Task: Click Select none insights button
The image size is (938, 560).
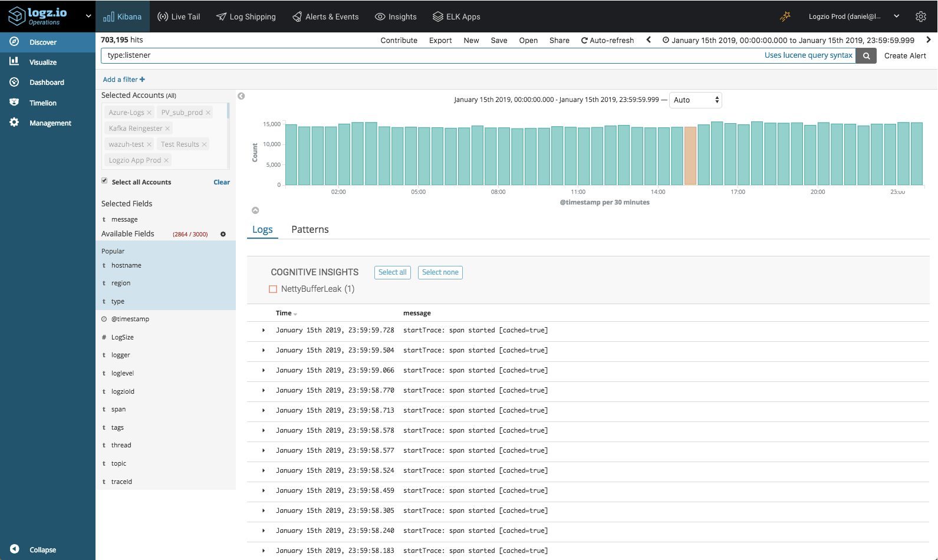Action: pos(440,272)
